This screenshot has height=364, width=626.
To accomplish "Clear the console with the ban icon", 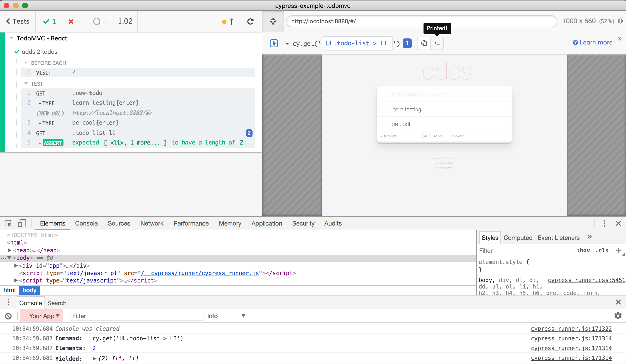I will [8, 316].
